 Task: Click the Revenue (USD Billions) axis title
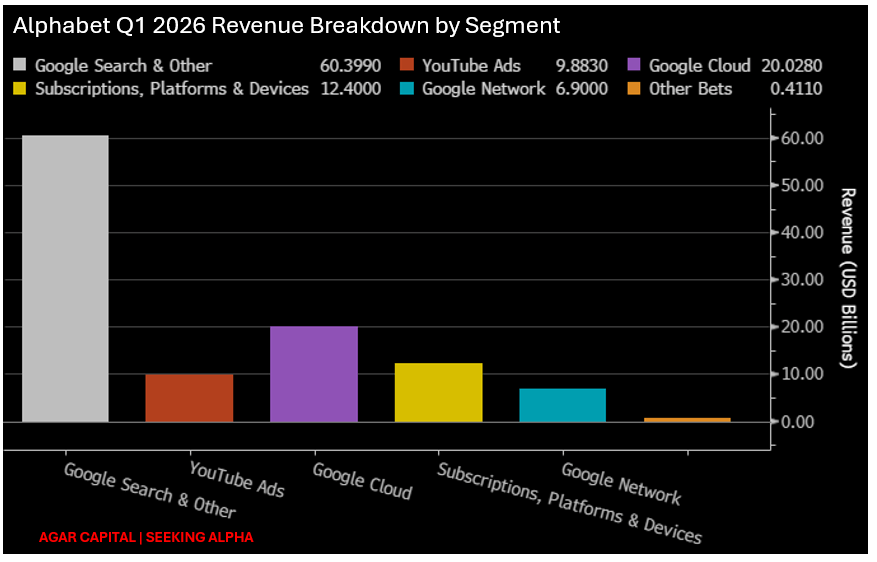click(848, 278)
